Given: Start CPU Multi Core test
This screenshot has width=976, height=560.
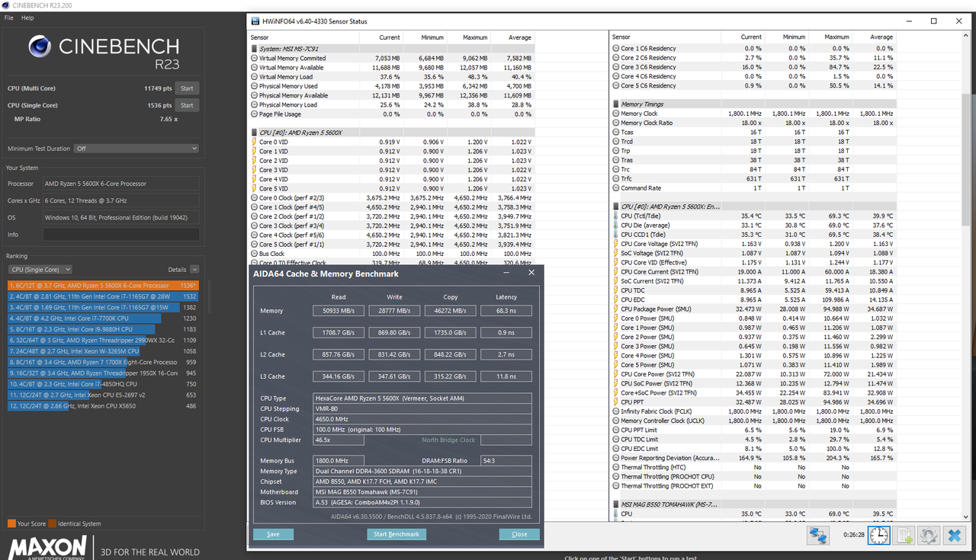Looking at the screenshot, I should point(187,88).
